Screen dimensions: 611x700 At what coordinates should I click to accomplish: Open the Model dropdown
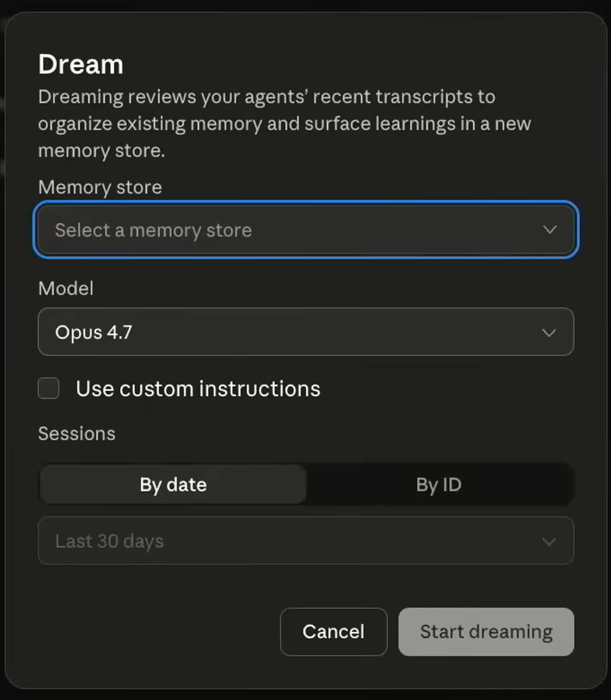coord(306,332)
